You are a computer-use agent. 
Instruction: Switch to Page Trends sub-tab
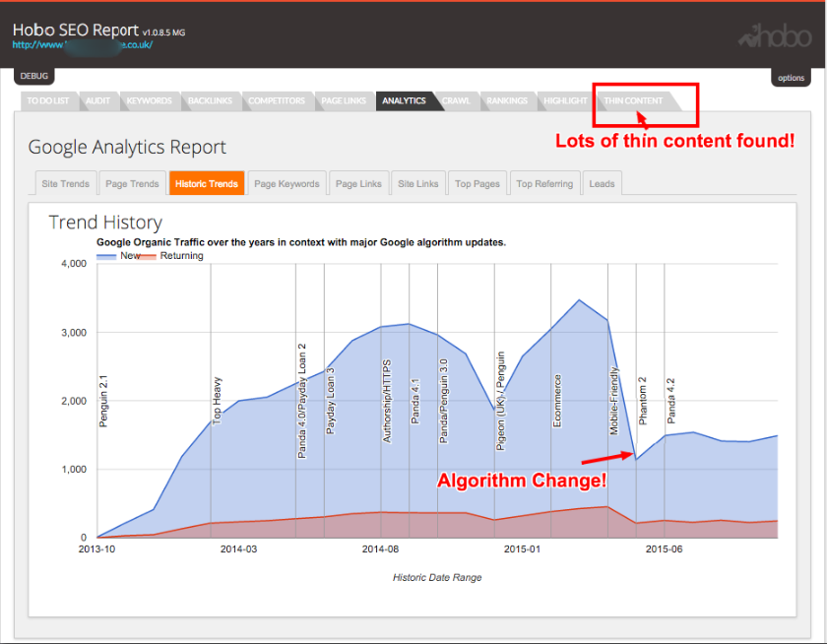(x=132, y=183)
